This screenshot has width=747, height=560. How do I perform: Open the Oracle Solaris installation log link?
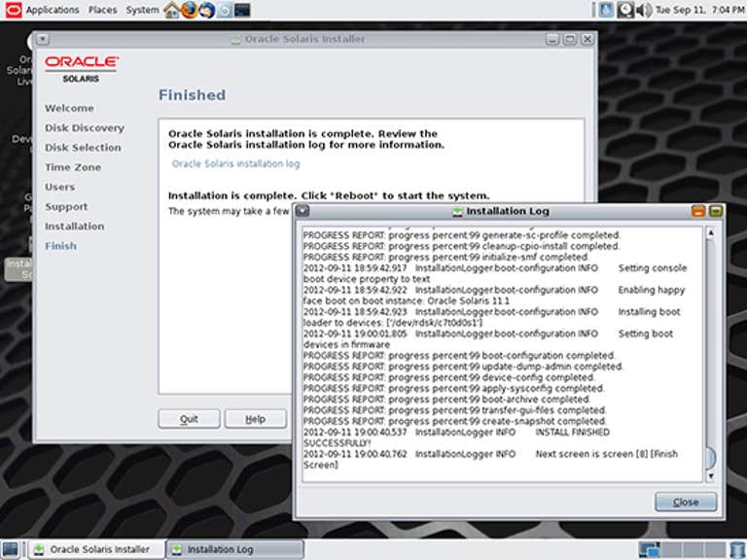click(x=235, y=164)
